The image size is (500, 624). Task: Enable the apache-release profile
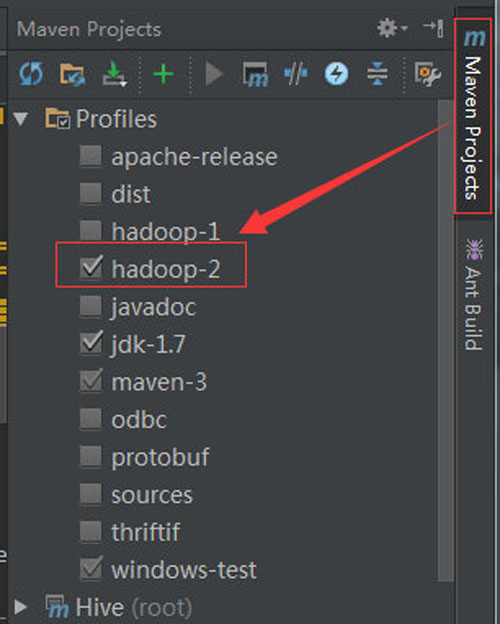tap(91, 156)
